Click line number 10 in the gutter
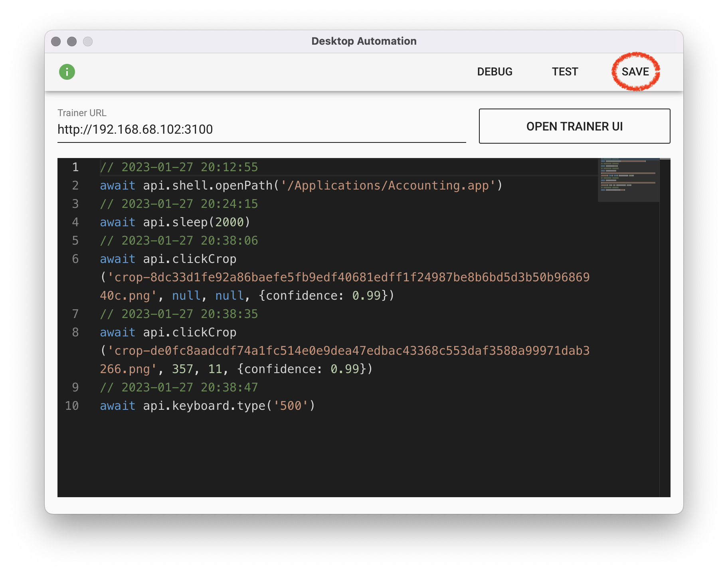 point(72,406)
